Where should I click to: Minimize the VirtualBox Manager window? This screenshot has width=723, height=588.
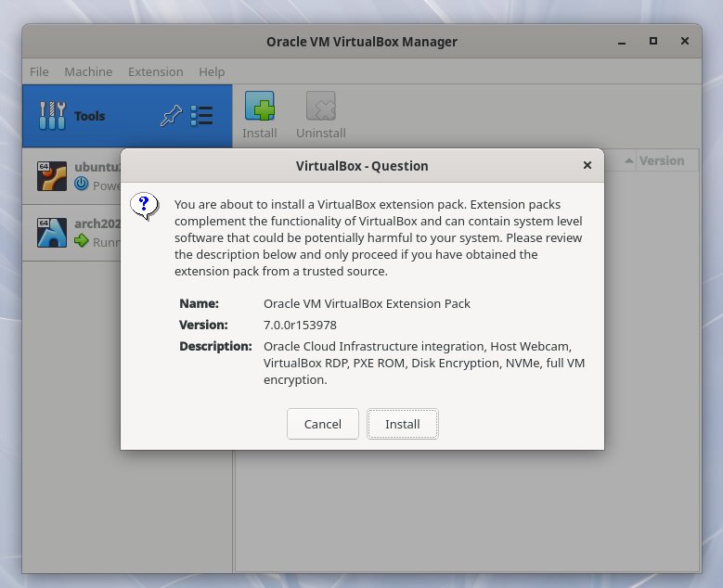pyautogui.click(x=622, y=42)
